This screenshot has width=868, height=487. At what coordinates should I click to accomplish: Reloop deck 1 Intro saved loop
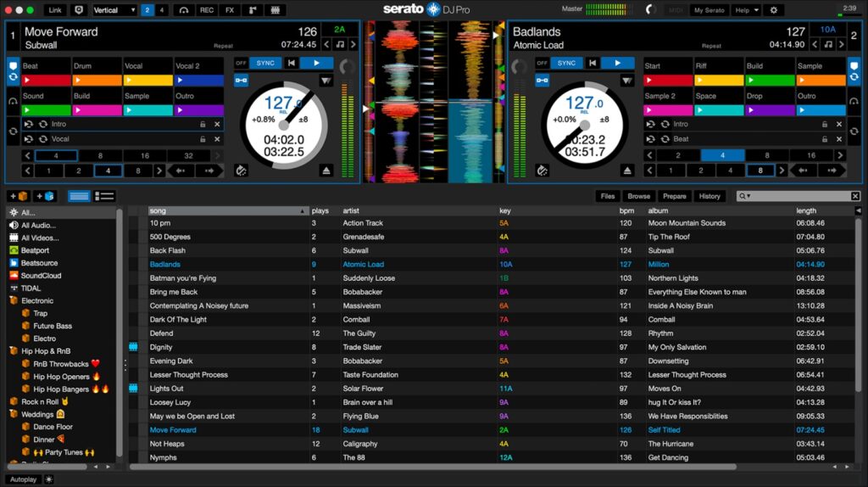tap(42, 125)
